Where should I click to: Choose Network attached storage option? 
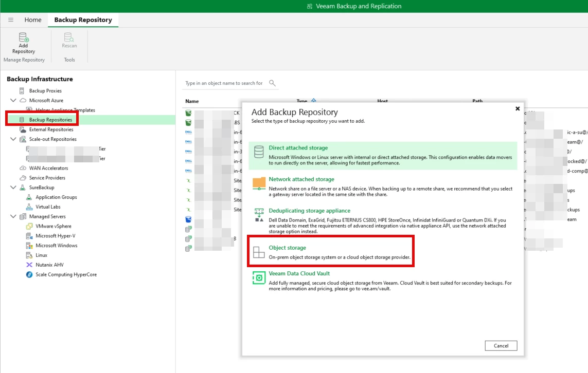383,187
